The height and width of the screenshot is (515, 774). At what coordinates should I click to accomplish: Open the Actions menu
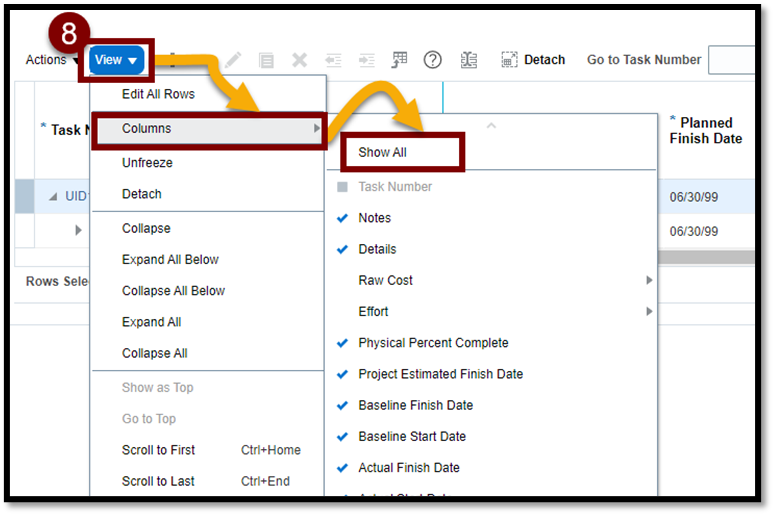coord(50,60)
